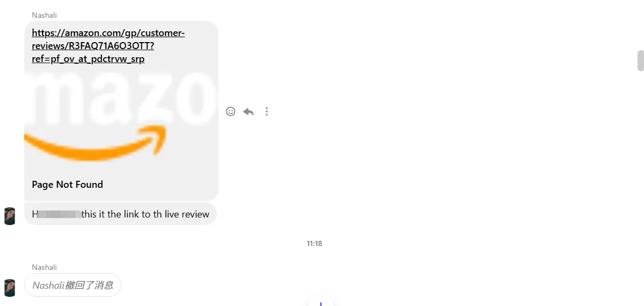Click the chat scrollbar thumb
Viewport: 644px width, 306px height.
(640, 61)
